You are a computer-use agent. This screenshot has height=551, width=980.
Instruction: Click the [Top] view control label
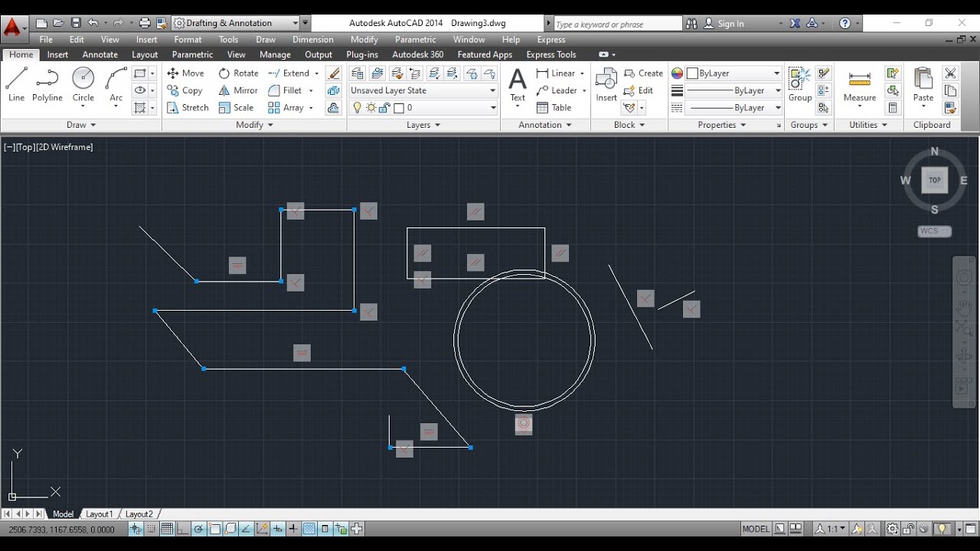(x=25, y=147)
